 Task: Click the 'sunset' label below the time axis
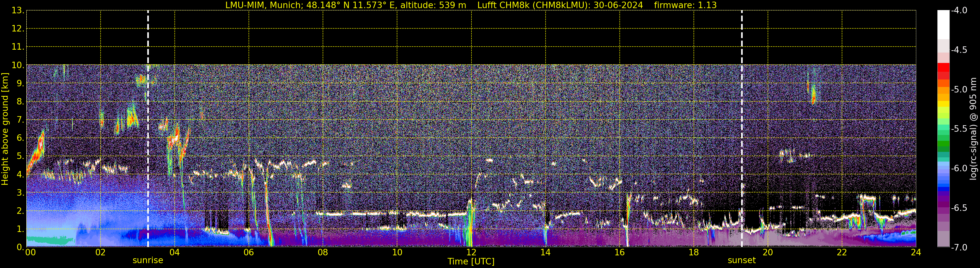point(741,261)
